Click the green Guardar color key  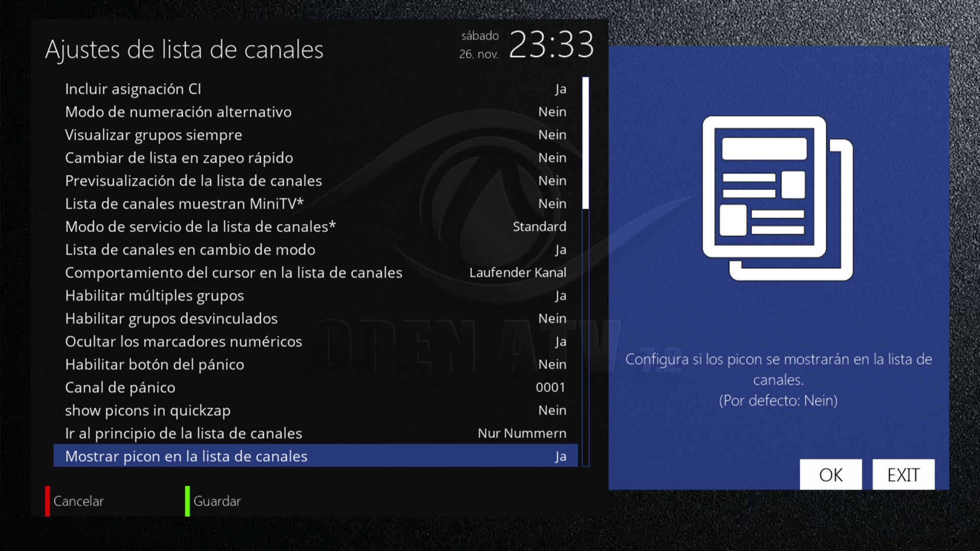click(213, 501)
